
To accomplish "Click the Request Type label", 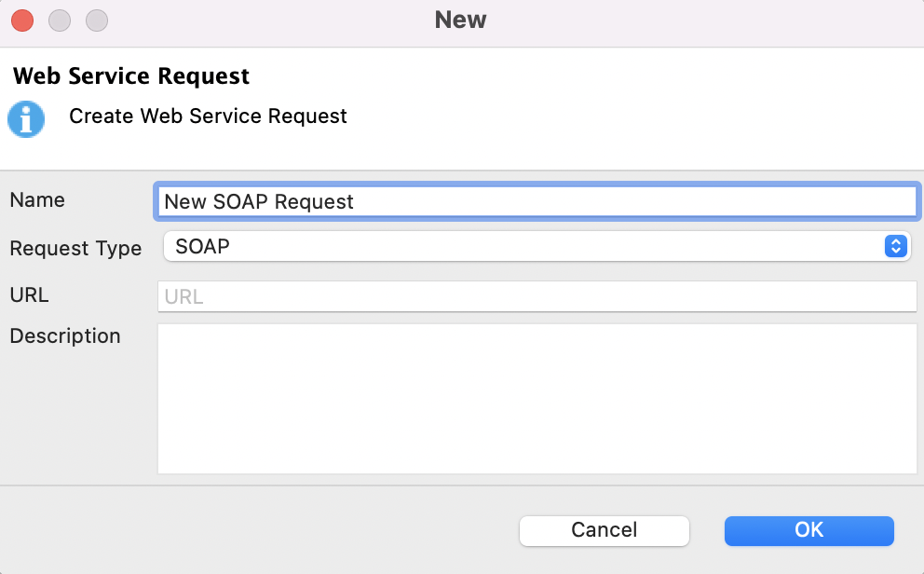I will tap(75, 249).
